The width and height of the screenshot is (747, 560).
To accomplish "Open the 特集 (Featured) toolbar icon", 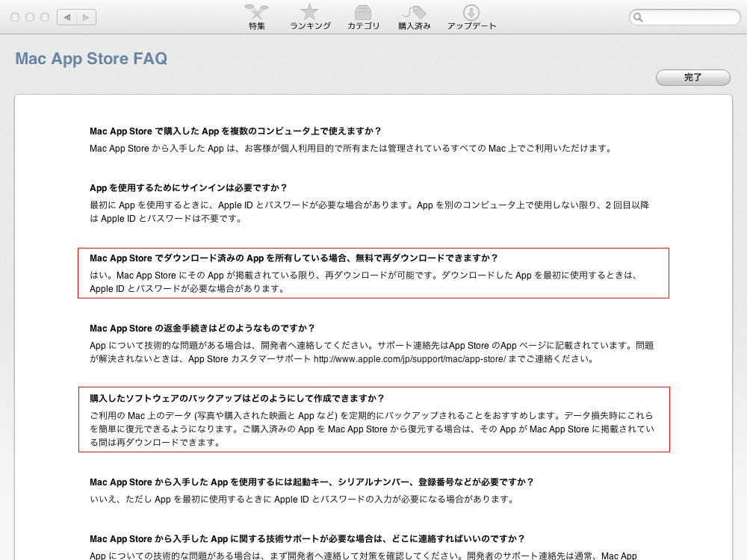I will [256, 16].
